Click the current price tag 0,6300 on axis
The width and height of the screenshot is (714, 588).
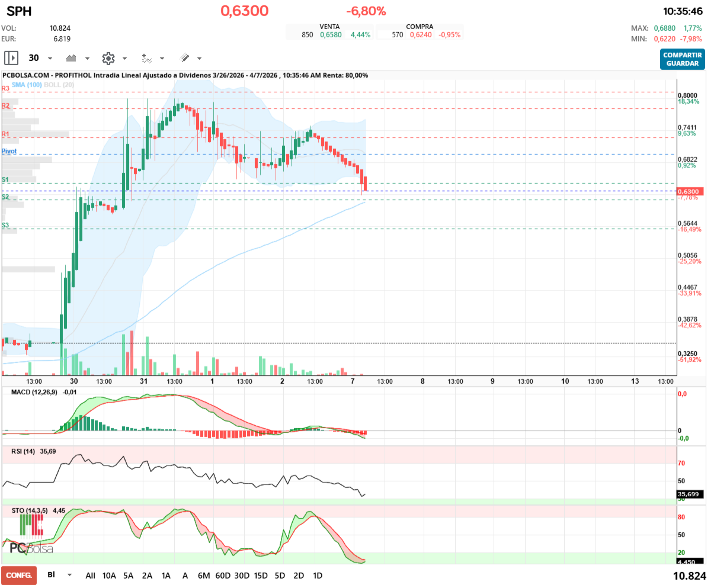point(689,192)
